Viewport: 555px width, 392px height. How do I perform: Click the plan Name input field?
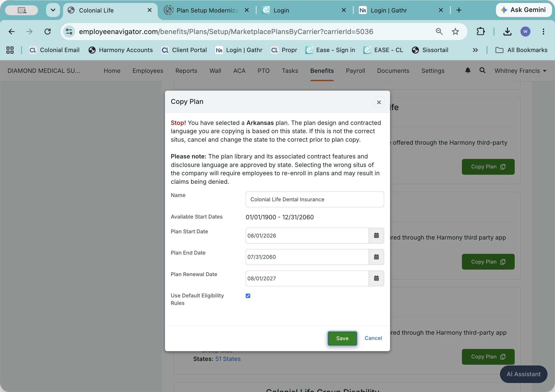[x=315, y=200]
